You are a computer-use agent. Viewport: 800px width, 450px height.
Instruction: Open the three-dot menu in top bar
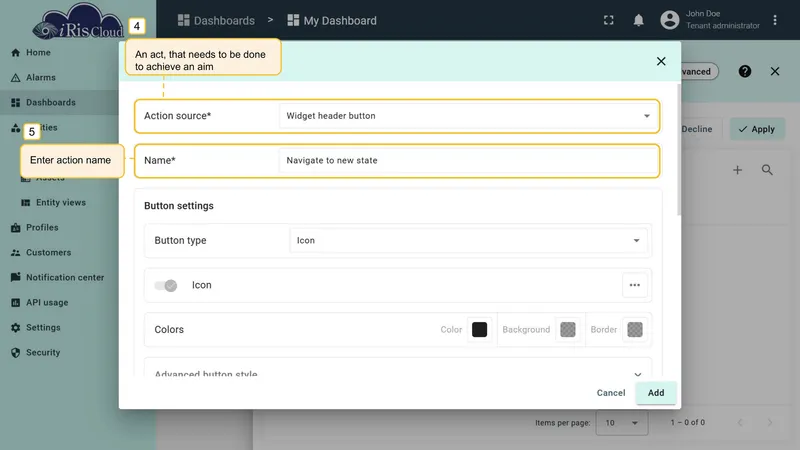pos(774,20)
